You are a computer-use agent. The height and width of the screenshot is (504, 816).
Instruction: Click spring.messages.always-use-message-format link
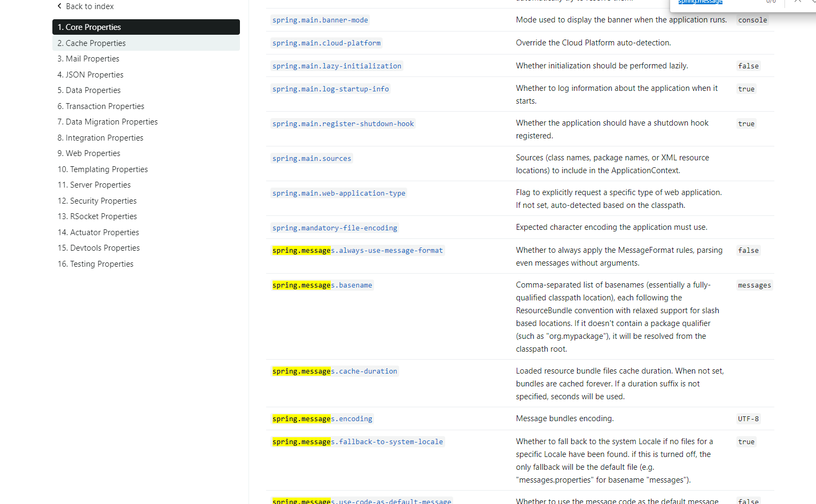pos(358,251)
